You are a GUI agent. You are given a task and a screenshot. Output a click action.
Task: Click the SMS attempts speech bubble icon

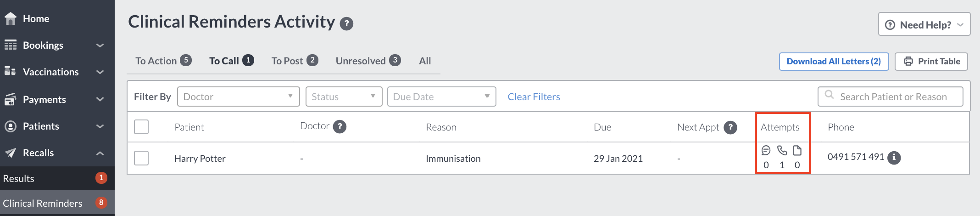(766, 150)
